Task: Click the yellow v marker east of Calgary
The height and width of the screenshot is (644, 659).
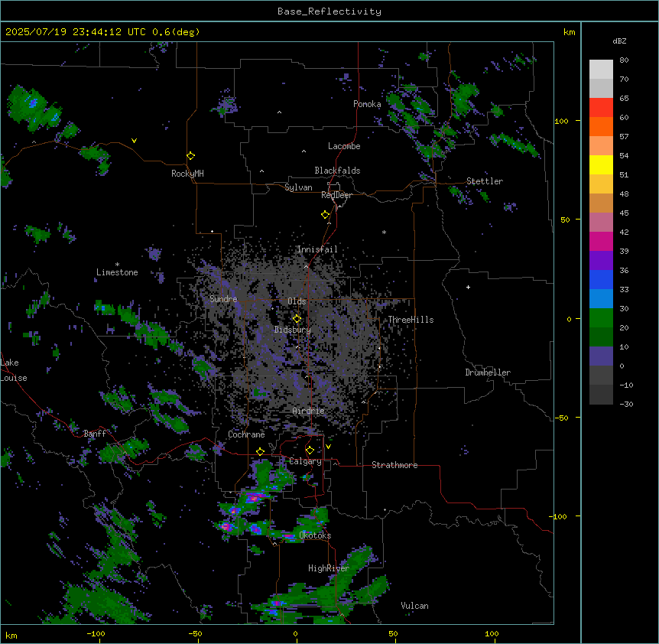Action: coord(328,447)
